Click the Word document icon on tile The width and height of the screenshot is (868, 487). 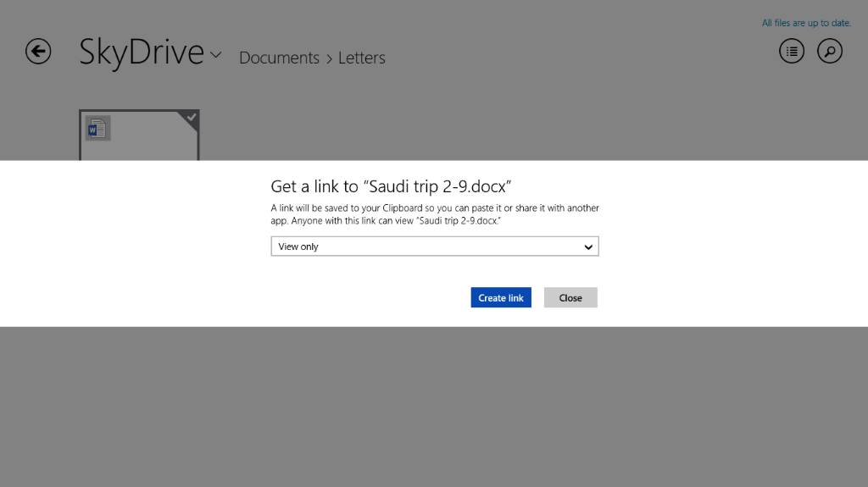point(97,129)
